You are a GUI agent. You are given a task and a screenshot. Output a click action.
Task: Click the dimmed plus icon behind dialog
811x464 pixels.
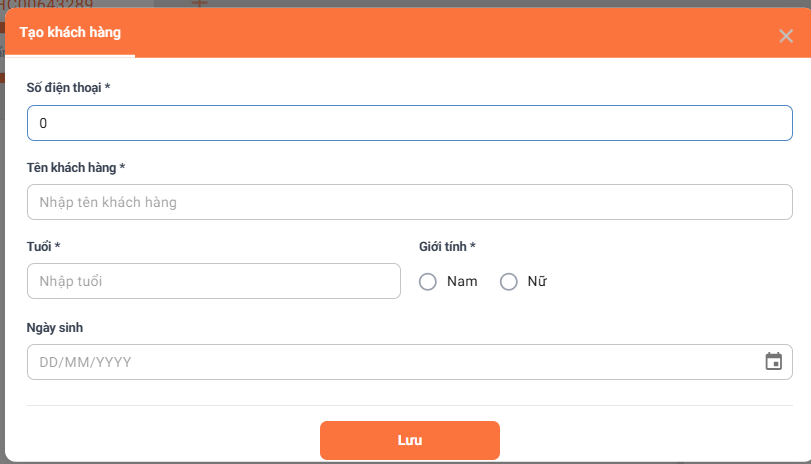199,3
